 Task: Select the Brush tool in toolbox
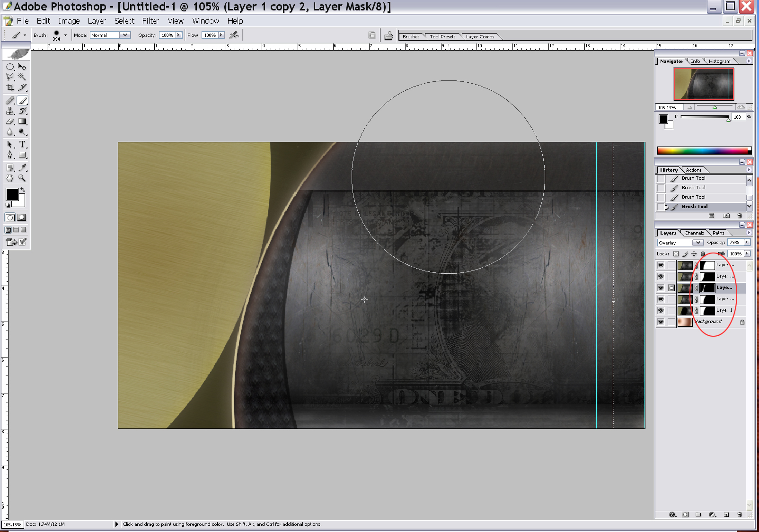[x=22, y=101]
